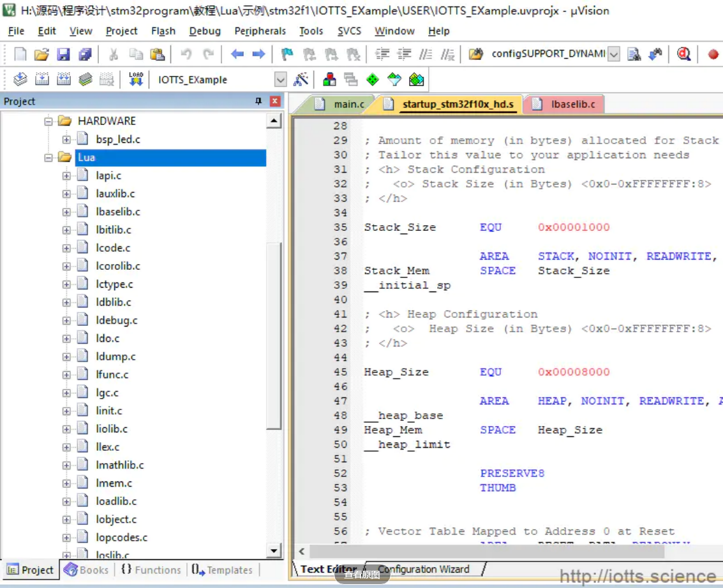Open the configSUPPORT_DYNAMI find dropdown
Viewport: 723px width, 588px height.
coord(613,54)
